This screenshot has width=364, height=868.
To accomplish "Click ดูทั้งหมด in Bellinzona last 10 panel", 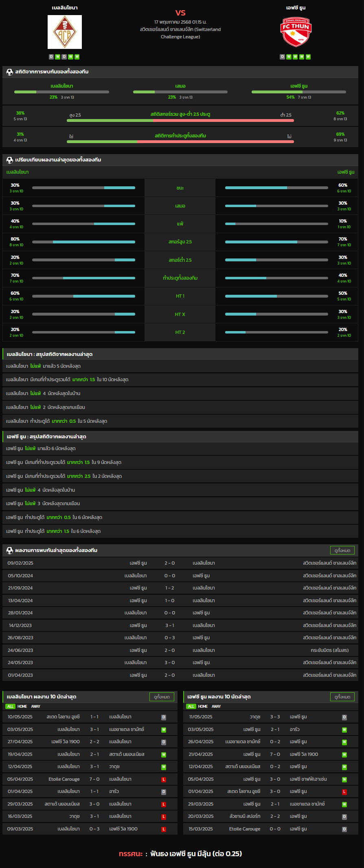I will pos(162,697).
